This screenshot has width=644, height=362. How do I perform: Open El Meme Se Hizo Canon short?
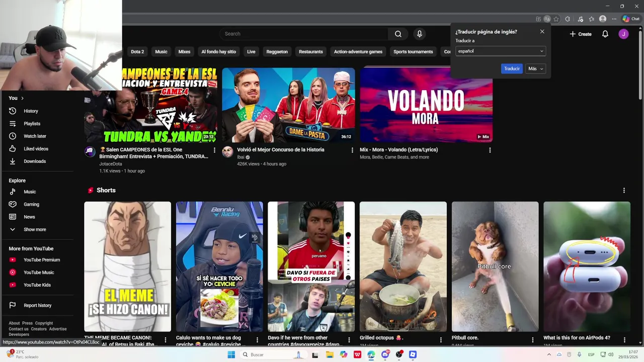tap(127, 266)
